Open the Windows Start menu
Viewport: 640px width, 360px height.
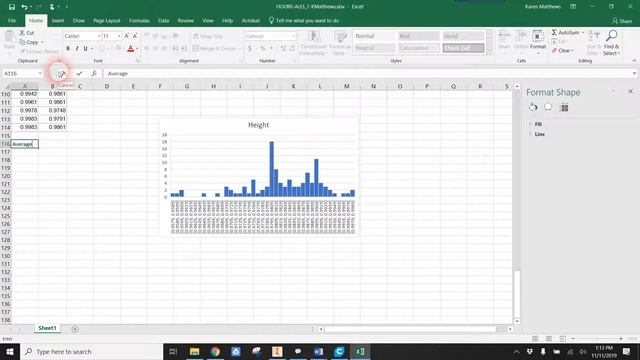pyautogui.click(x=10, y=351)
